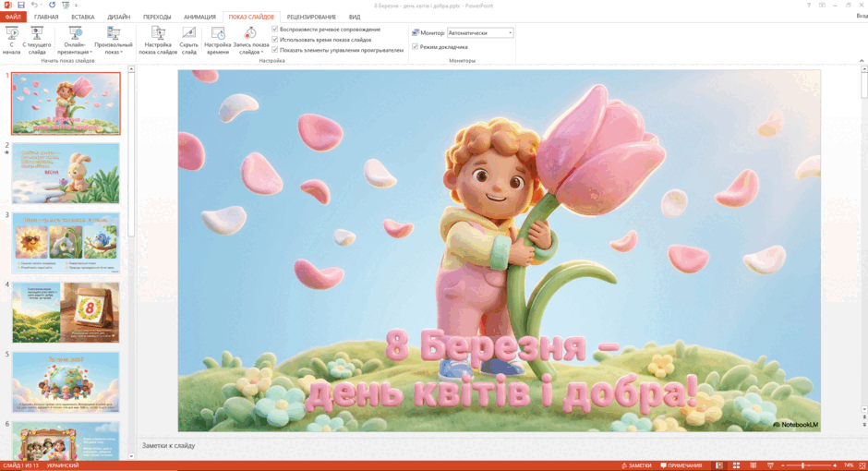The width and height of the screenshot is (868, 471).
Task: Click start-from-beginning quick access icon
Action: click(66, 5)
